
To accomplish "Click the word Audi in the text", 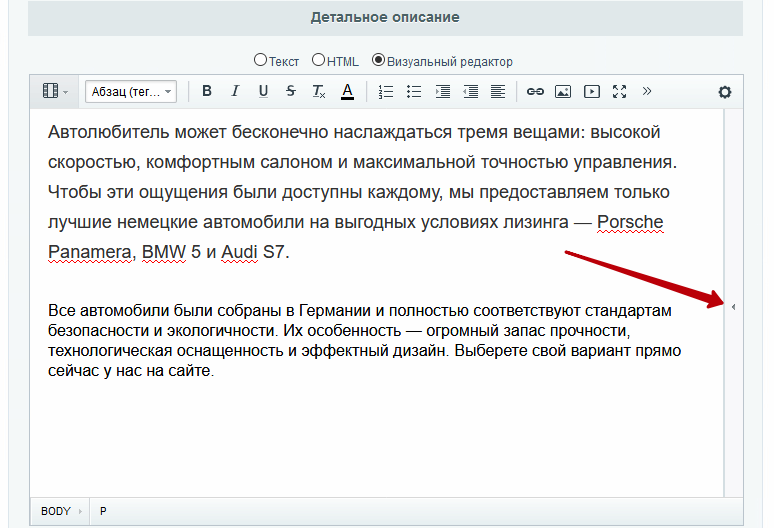I will (239, 252).
